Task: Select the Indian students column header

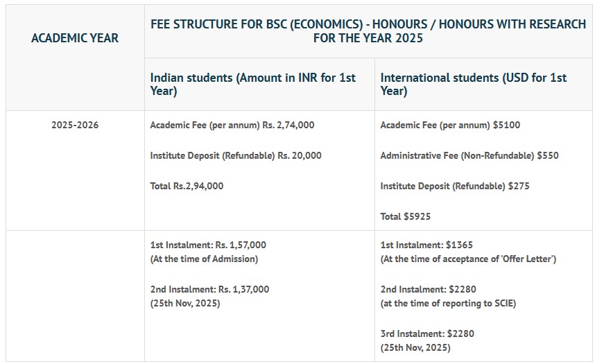Action: click(x=253, y=84)
